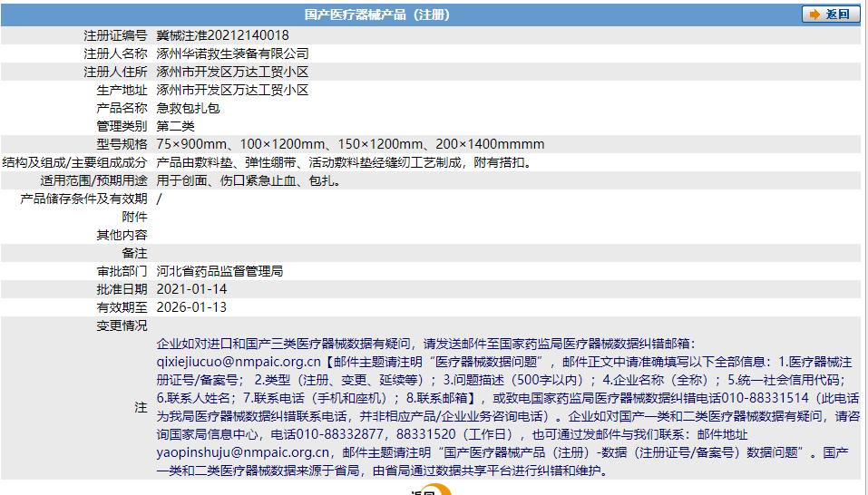The image size is (868, 495).
Task: Click the 管理类别 label
Action: 122,126
